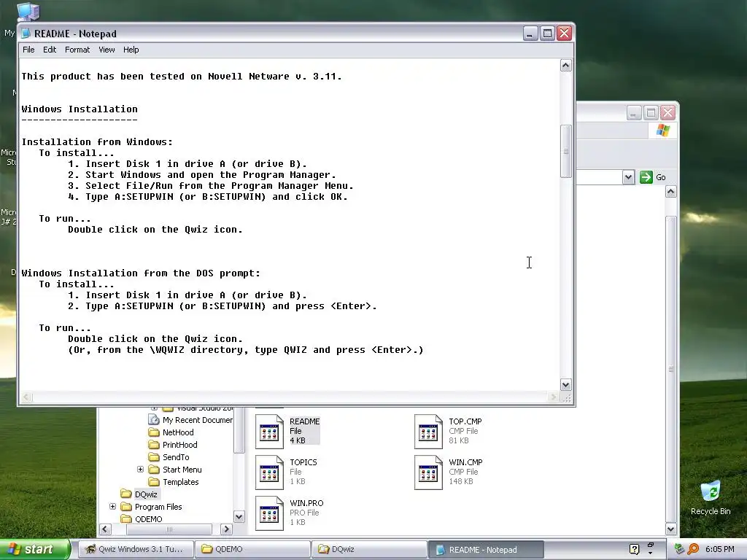The height and width of the screenshot is (560, 747).
Task: Click folder tree scrollbar down arrow
Action: pyautogui.click(x=239, y=516)
